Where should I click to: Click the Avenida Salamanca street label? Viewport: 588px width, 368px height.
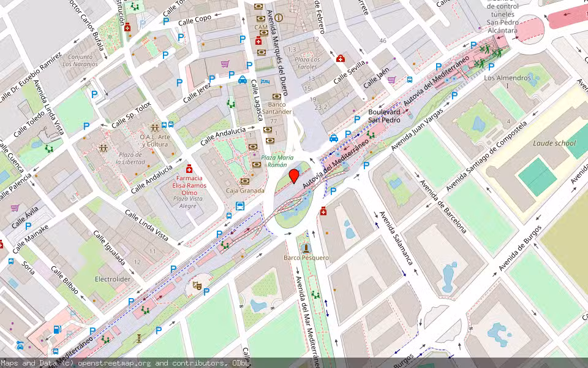[x=396, y=238]
